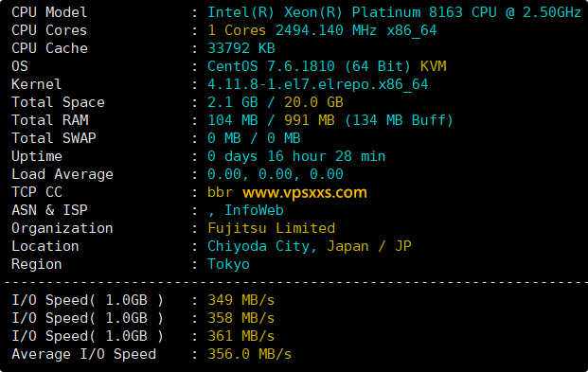Select the 0 days 16 hour 28 min value

click(x=296, y=156)
